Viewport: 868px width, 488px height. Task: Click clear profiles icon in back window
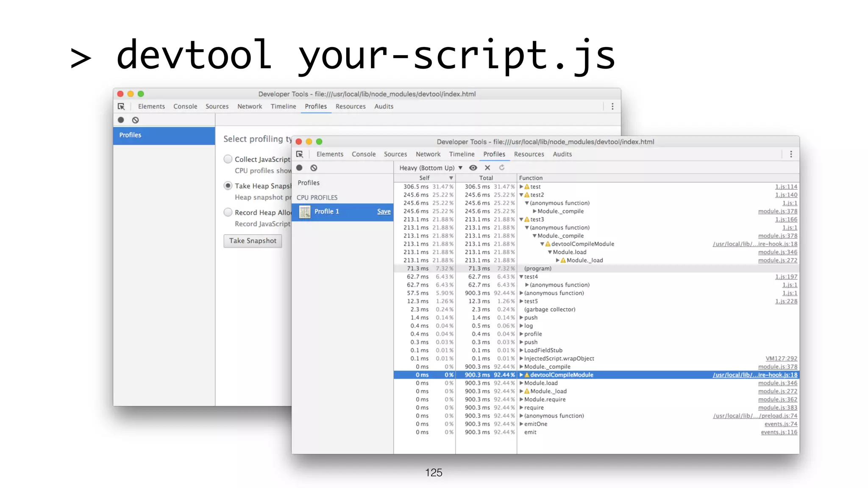pos(135,120)
